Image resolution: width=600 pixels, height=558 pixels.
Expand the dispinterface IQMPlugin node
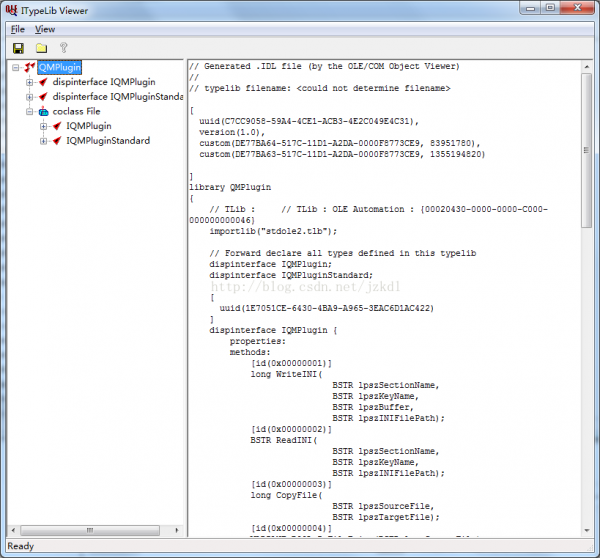29,82
